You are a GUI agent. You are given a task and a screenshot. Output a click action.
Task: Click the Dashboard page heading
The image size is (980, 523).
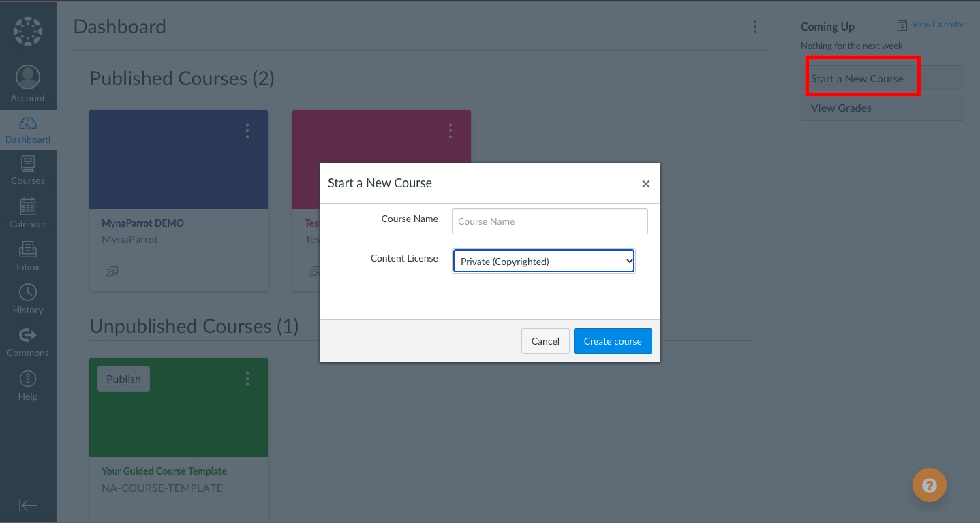point(120,27)
